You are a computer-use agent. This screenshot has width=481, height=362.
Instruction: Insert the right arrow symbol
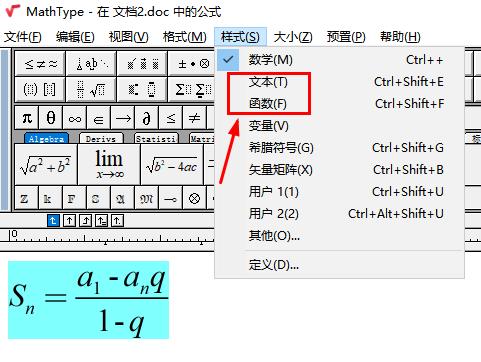click(x=123, y=118)
